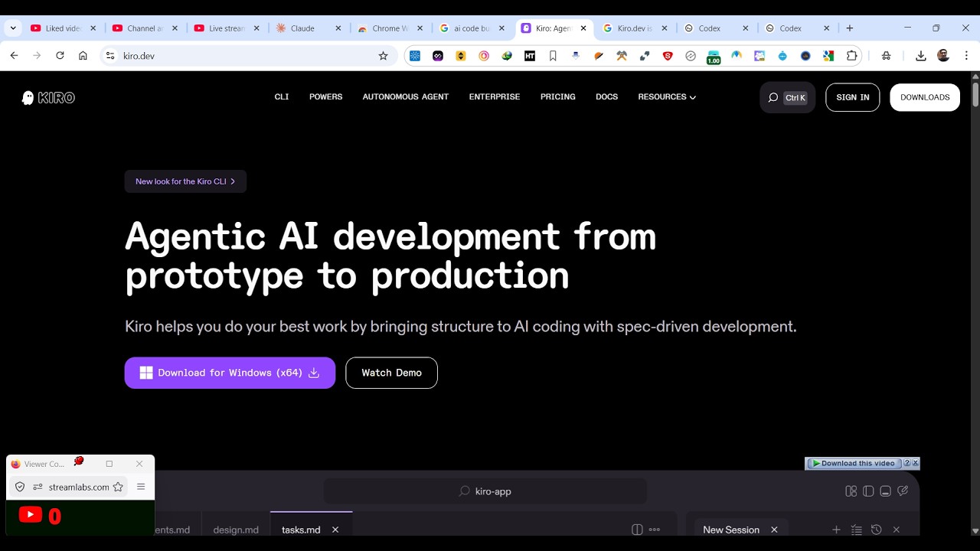Open the Chrome profile avatar
The image size is (980, 551).
[x=943, y=56]
